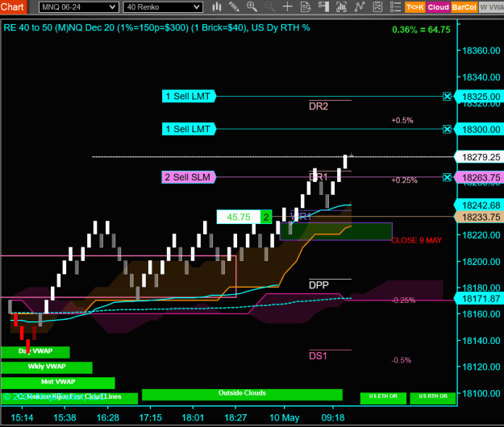Click the 45.75 position profit marker
The image size is (504, 427).
pyautogui.click(x=239, y=217)
